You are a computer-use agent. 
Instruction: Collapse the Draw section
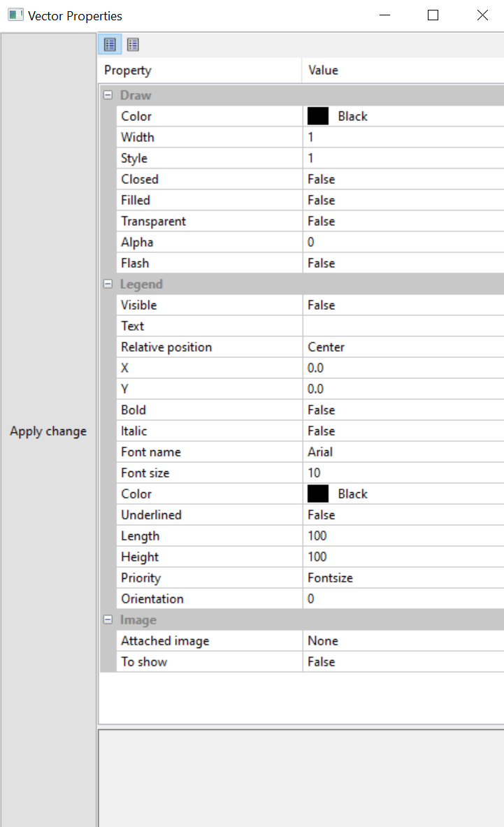[108, 95]
